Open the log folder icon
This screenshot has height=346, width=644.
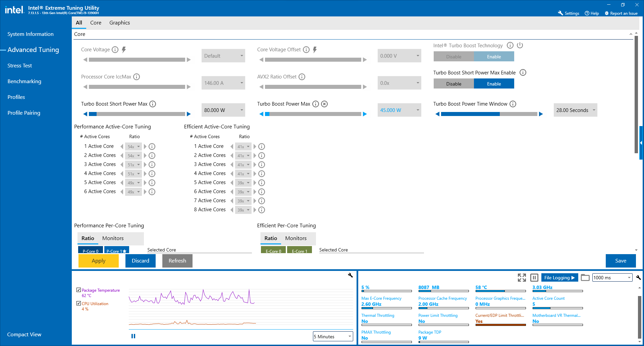585,278
